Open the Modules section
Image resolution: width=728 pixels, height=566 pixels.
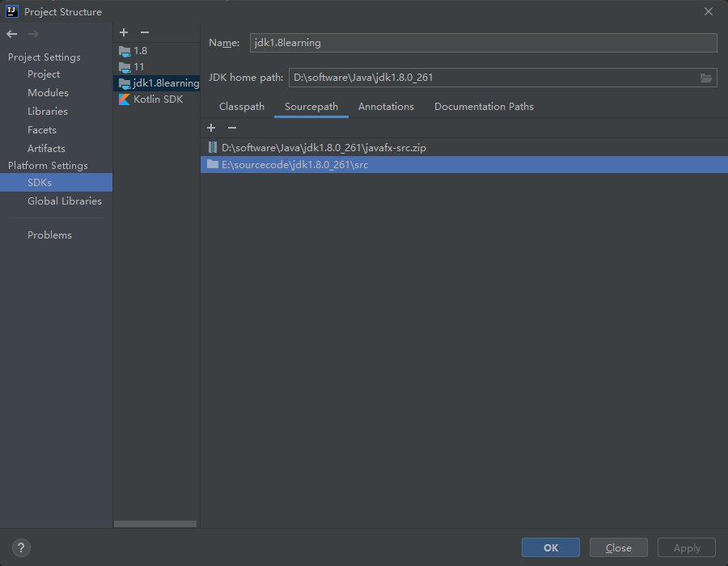[49, 92]
